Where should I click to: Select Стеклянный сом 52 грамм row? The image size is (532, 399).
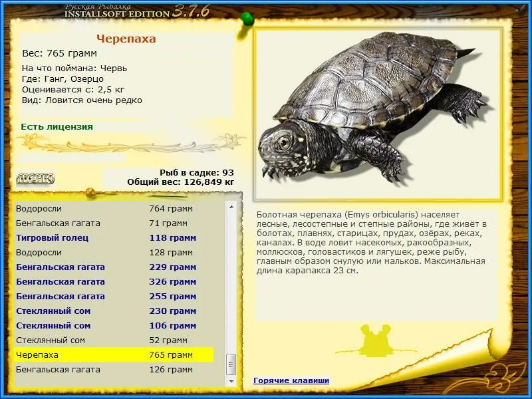tap(114, 340)
